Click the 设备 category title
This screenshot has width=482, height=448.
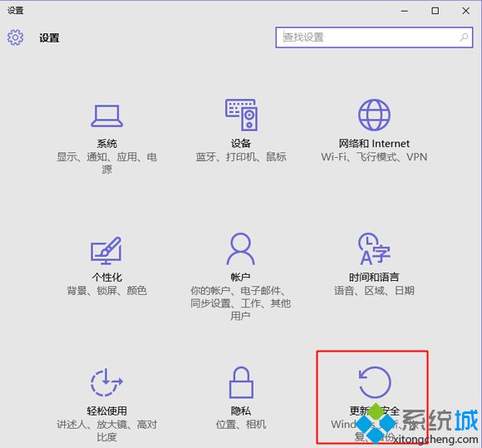click(x=241, y=143)
